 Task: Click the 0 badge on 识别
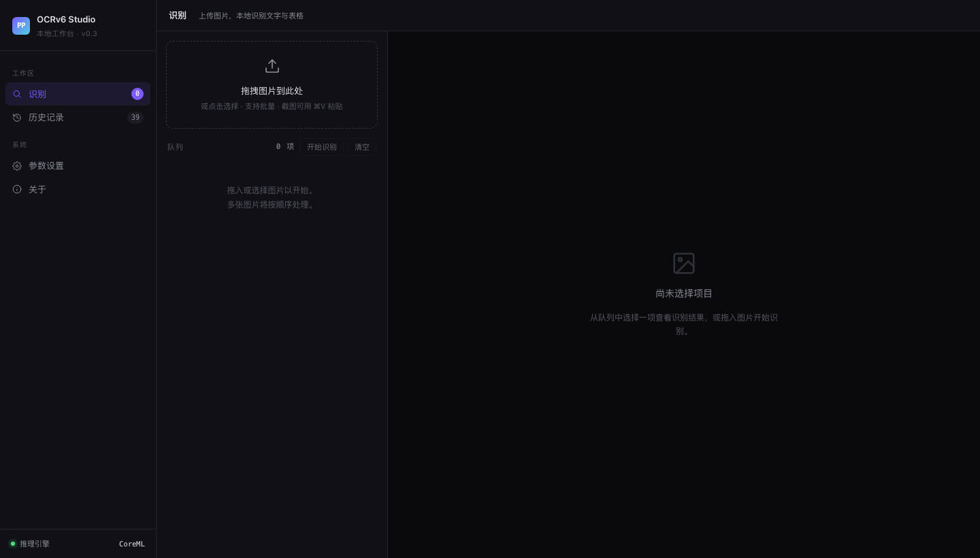pyautogui.click(x=137, y=94)
